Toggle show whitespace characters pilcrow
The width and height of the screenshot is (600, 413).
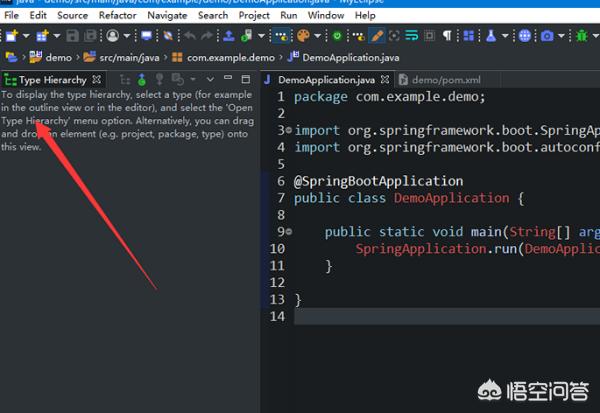(x=447, y=36)
